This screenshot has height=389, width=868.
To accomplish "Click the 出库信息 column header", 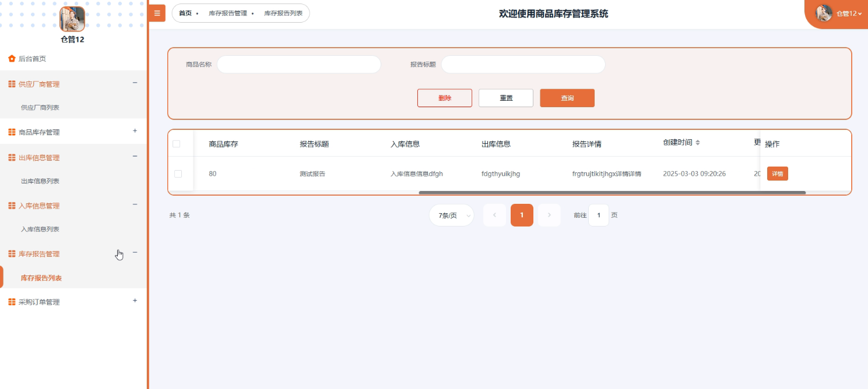I will [496, 144].
